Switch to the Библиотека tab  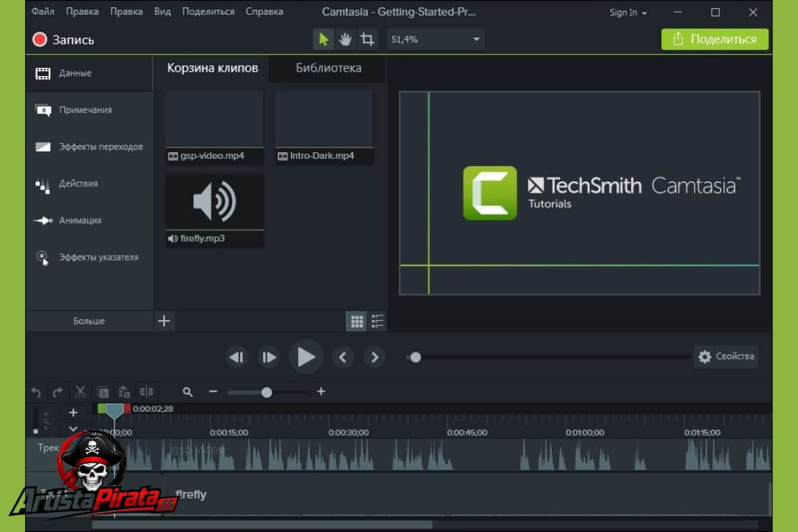tap(328, 68)
